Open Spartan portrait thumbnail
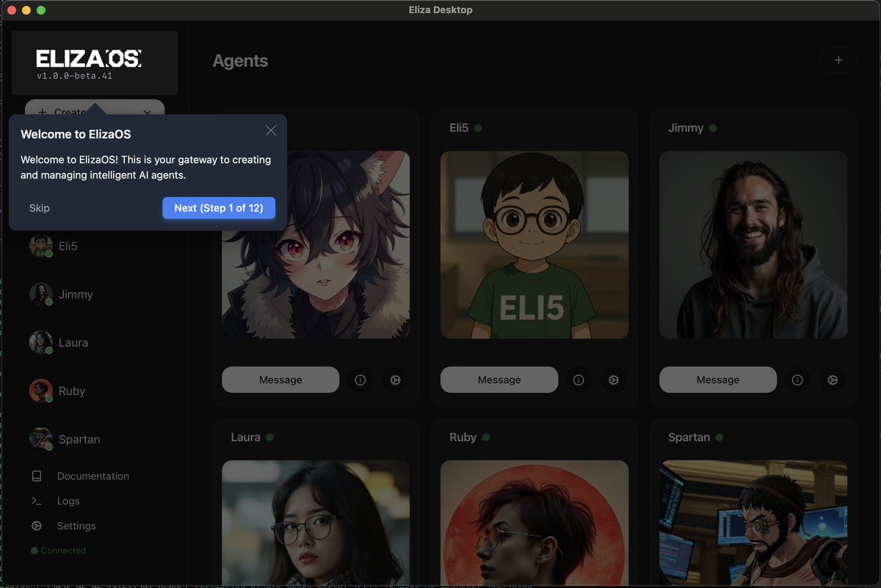Screen dimensions: 881x588 (753, 523)
